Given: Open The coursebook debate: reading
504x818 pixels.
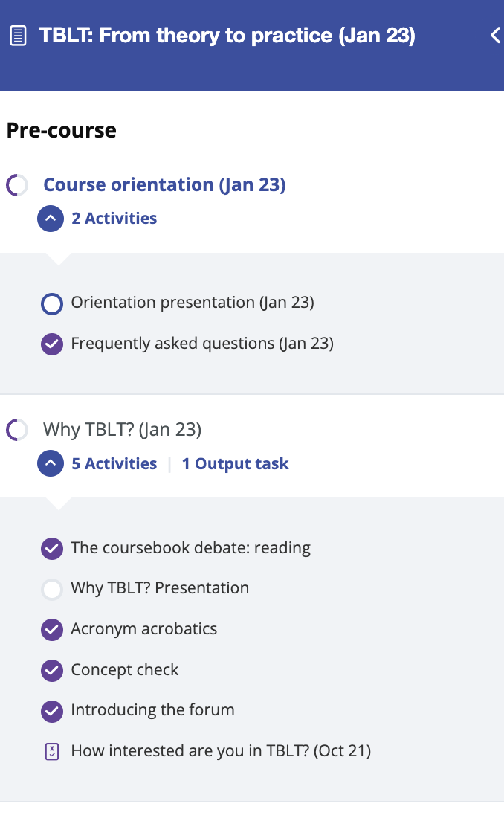Looking at the screenshot, I should [191, 548].
